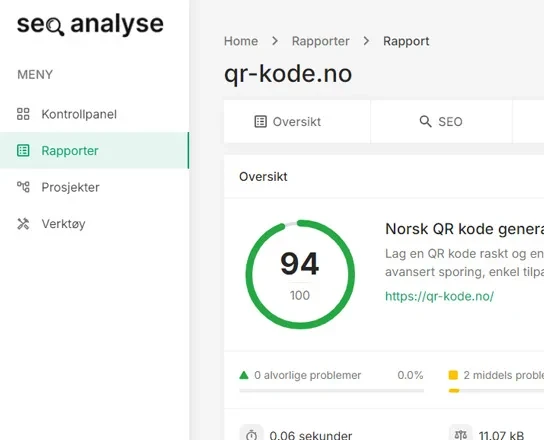Click the Oversikt tab list icon
The width and height of the screenshot is (544, 440).
click(x=261, y=122)
